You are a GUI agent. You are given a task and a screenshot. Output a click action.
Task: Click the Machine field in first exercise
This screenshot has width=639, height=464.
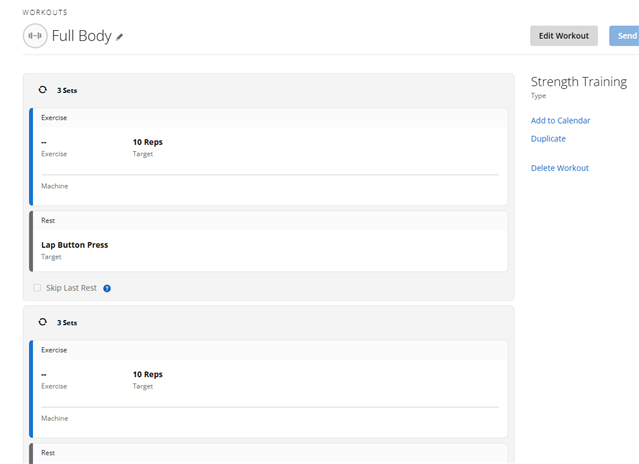point(55,186)
